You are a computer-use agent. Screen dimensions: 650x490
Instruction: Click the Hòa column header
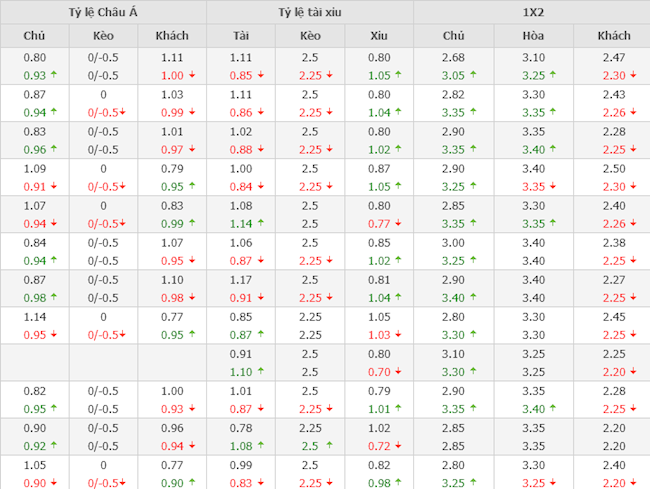532,36
